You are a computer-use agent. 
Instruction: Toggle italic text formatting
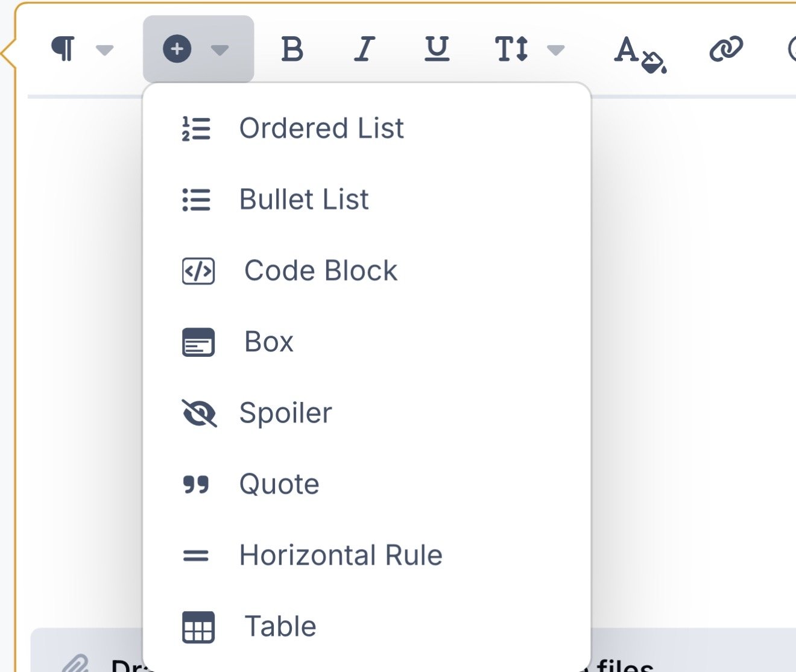(364, 49)
